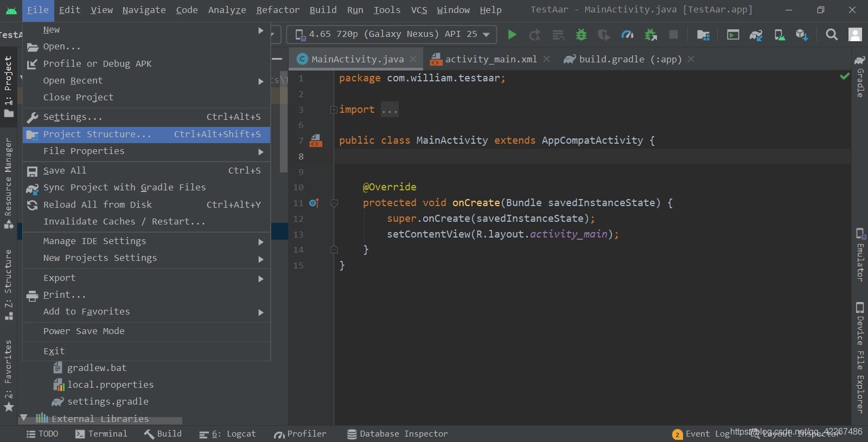Open the Profiler tool window

click(x=300, y=434)
